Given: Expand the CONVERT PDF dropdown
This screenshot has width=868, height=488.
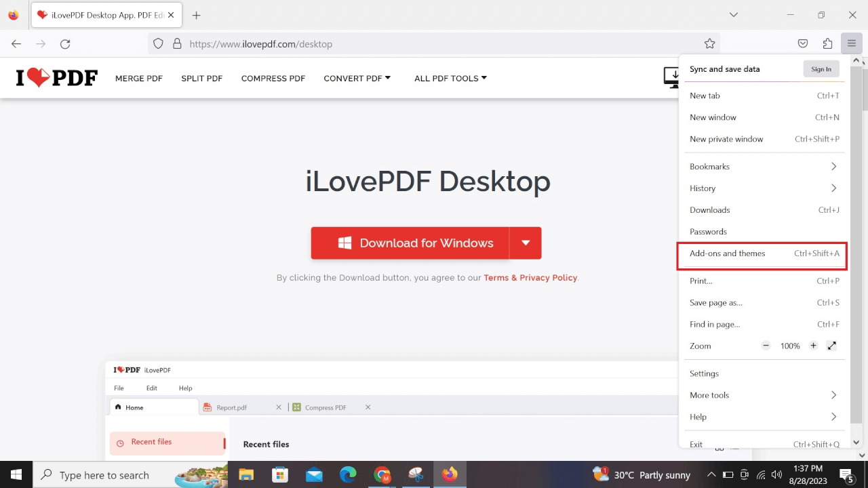Looking at the screenshot, I should coord(357,79).
